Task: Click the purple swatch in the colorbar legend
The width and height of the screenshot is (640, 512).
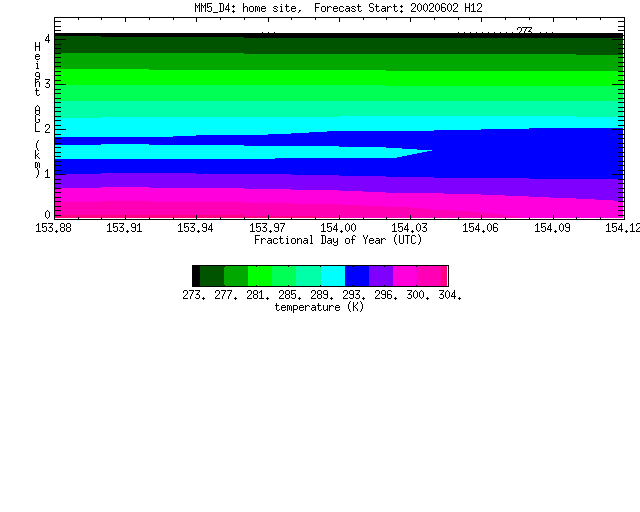Action: click(x=381, y=276)
